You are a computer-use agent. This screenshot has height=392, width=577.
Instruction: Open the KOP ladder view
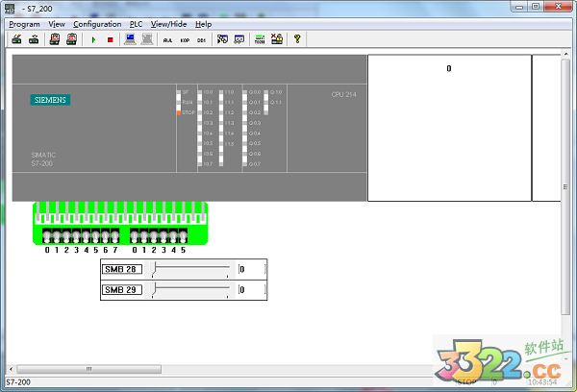[x=185, y=39]
